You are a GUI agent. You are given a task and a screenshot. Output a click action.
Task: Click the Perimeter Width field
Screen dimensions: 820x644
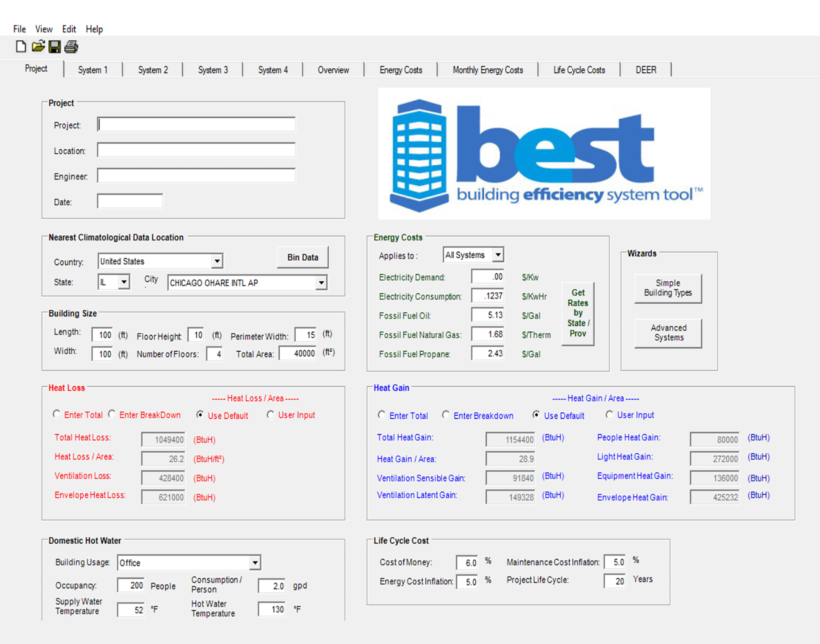(x=306, y=334)
